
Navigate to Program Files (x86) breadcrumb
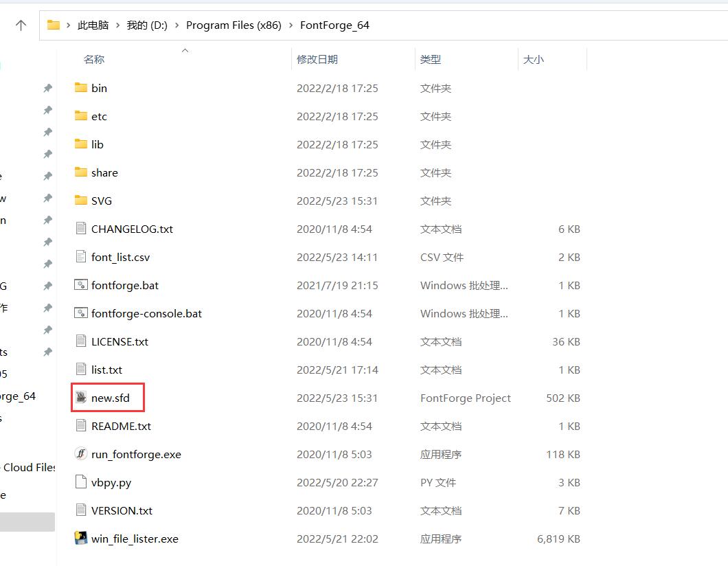click(x=234, y=25)
